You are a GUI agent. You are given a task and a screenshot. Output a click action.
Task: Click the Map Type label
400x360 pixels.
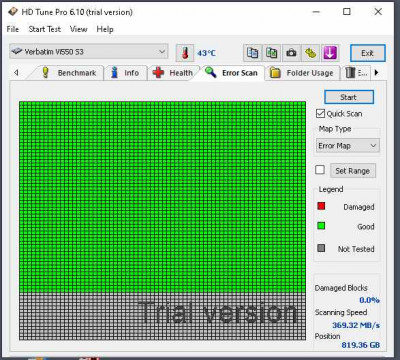[335, 129]
